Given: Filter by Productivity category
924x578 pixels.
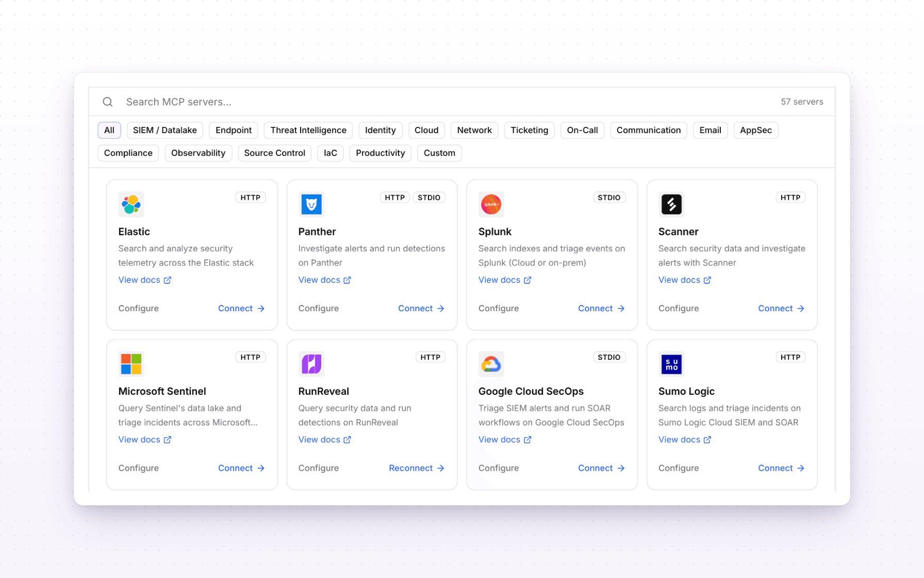Looking at the screenshot, I should point(381,153).
